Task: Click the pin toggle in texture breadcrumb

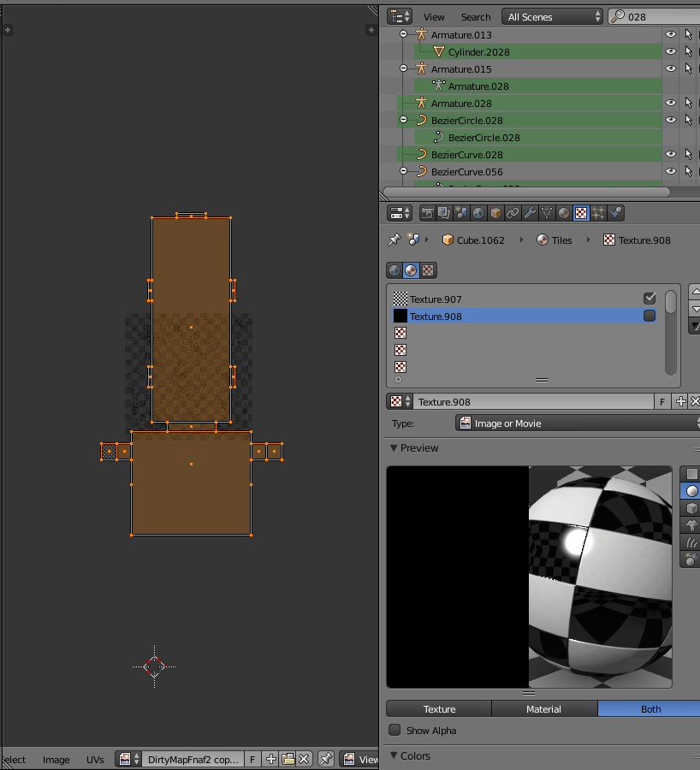Action: point(395,240)
